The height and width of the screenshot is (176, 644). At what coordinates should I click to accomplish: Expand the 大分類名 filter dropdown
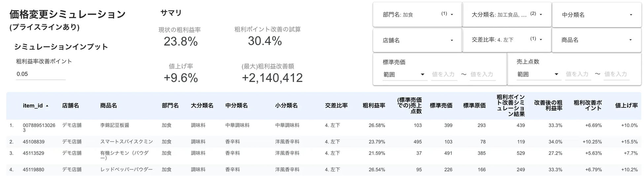507,15
